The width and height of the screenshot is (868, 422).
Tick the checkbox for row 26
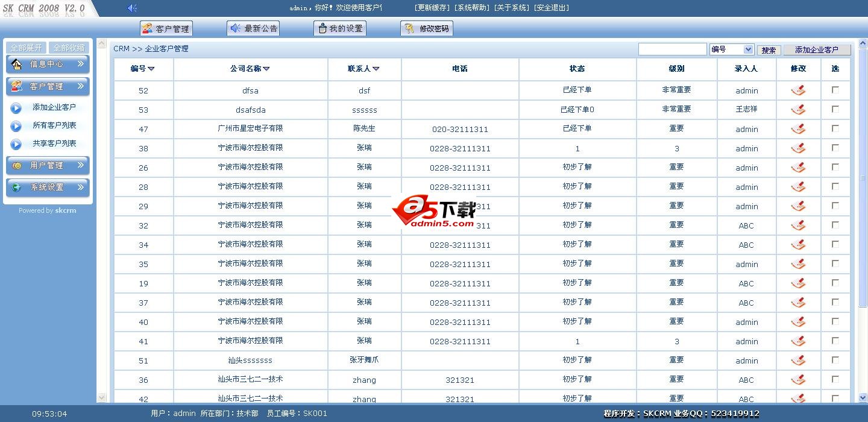(x=835, y=167)
